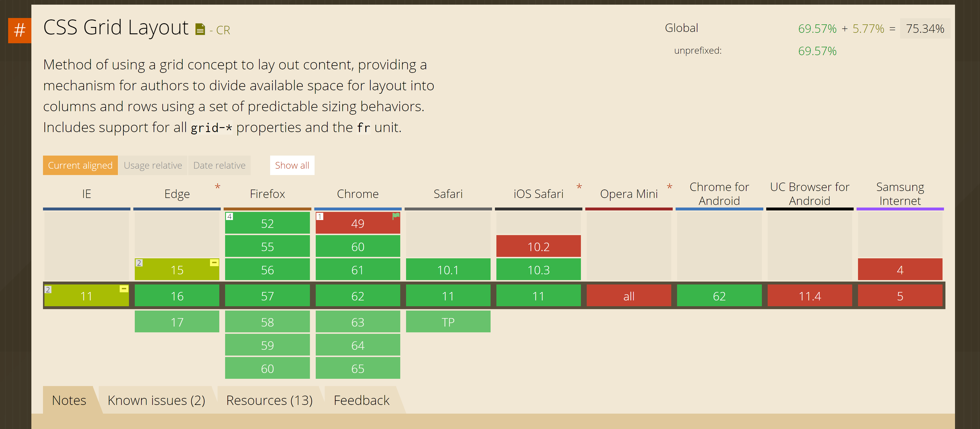Click the green flag on Chrome 49

[396, 216]
